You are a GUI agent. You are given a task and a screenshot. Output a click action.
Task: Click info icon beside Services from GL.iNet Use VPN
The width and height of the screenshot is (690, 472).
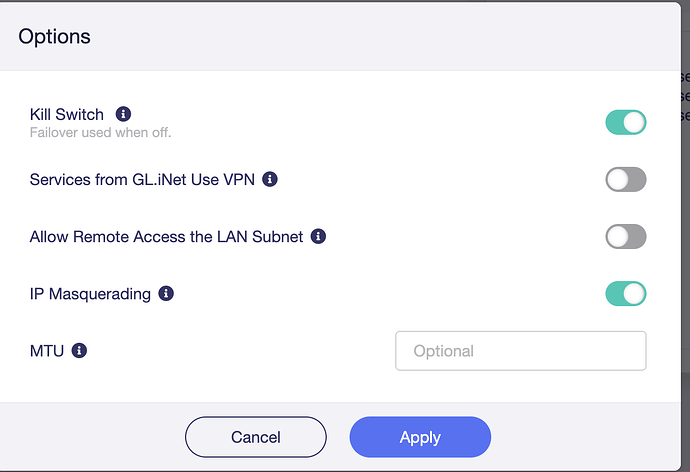coord(269,180)
